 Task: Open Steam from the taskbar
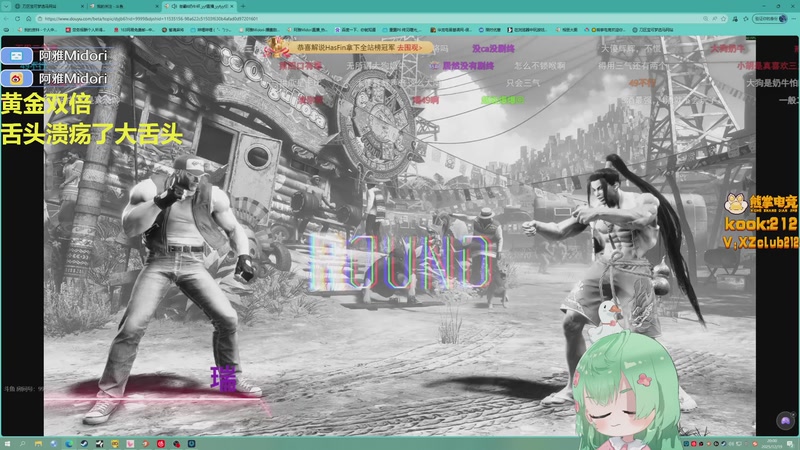84,444
